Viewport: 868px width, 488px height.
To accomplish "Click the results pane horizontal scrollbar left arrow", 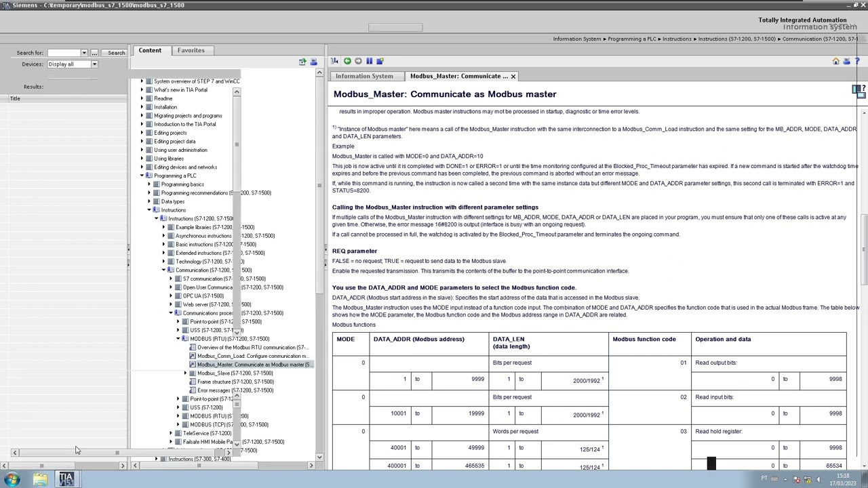I will (x=5, y=466).
